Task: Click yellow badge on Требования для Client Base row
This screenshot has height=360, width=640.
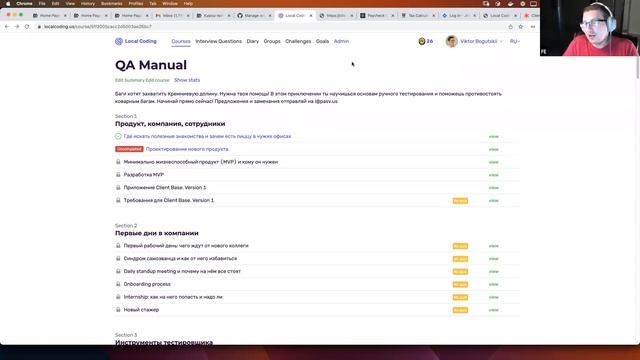Action: click(x=460, y=201)
